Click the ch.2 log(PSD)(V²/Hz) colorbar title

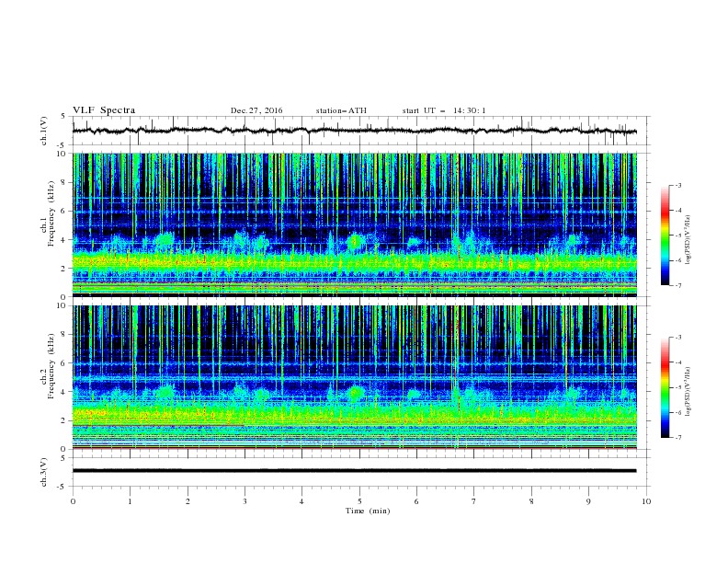click(x=688, y=391)
